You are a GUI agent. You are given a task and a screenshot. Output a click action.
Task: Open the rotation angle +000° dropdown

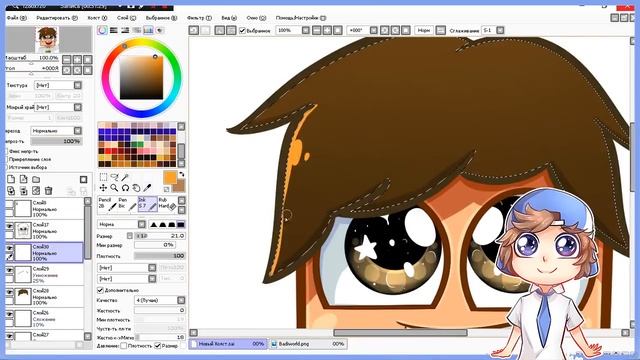pyautogui.click(x=362, y=30)
